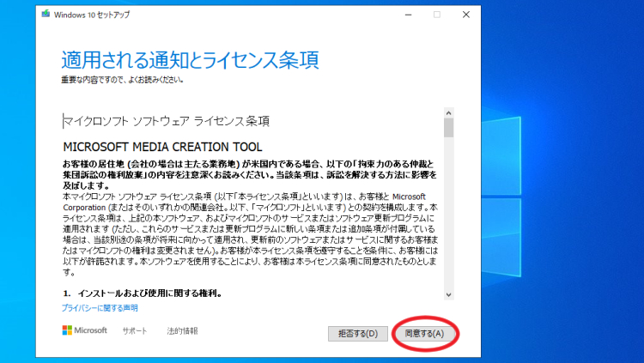Click the MICROSOFT MEDIA CREATION TOOL heading
This screenshot has width=644, height=363.
[x=162, y=147]
